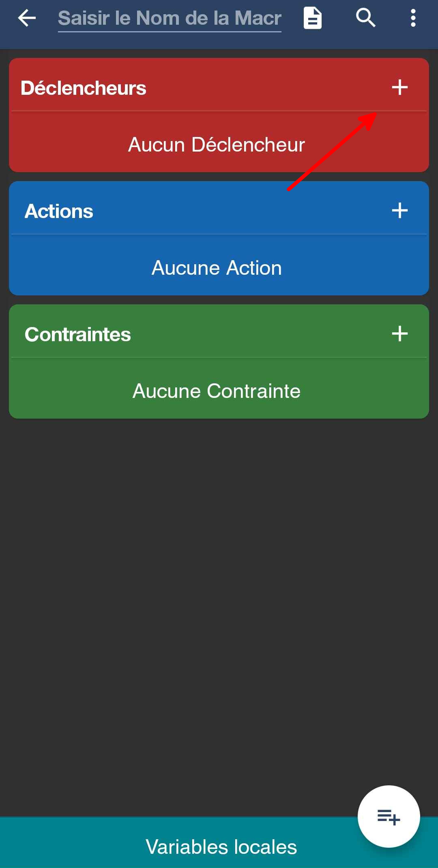Expand the Variables locales bottom bar

221,847
